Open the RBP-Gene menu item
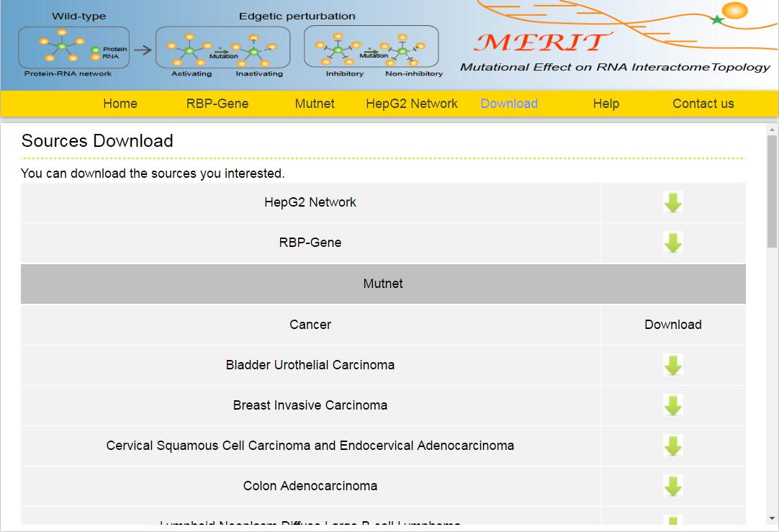 point(217,104)
